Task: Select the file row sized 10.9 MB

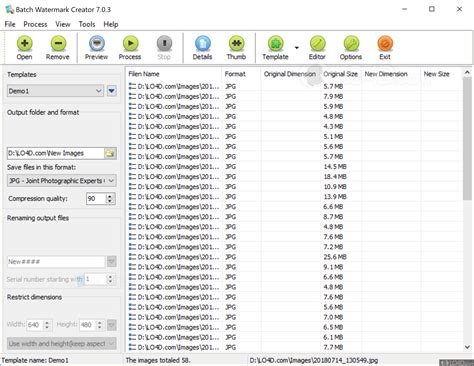Action: tap(295, 187)
